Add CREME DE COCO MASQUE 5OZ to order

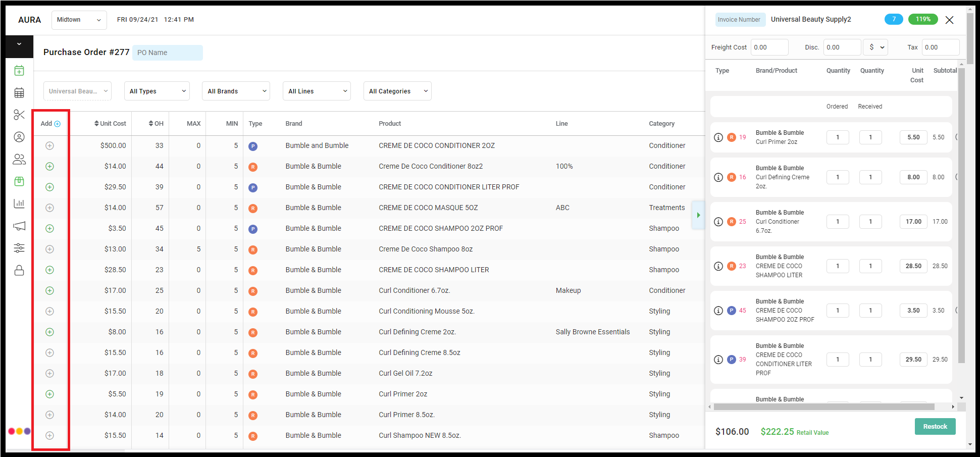[49, 208]
